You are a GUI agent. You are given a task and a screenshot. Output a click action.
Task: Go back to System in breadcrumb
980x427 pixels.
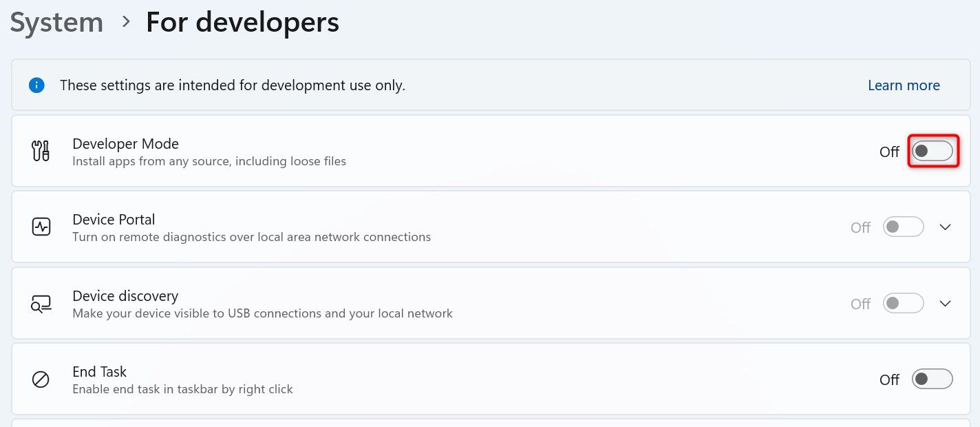pos(56,23)
